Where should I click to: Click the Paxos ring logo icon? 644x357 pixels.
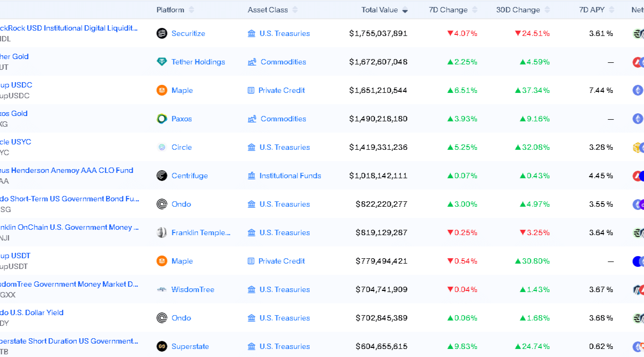[162, 119]
